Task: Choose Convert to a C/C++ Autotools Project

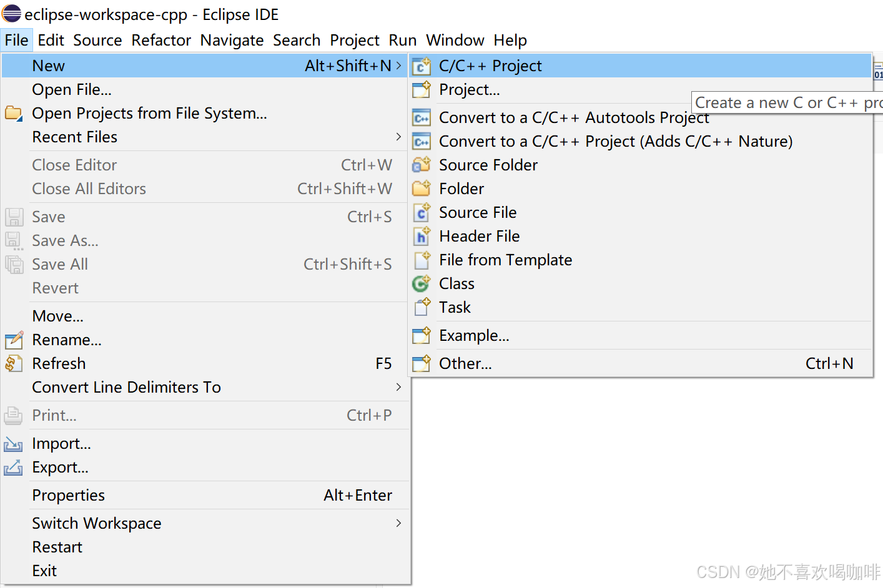Action: click(640, 117)
